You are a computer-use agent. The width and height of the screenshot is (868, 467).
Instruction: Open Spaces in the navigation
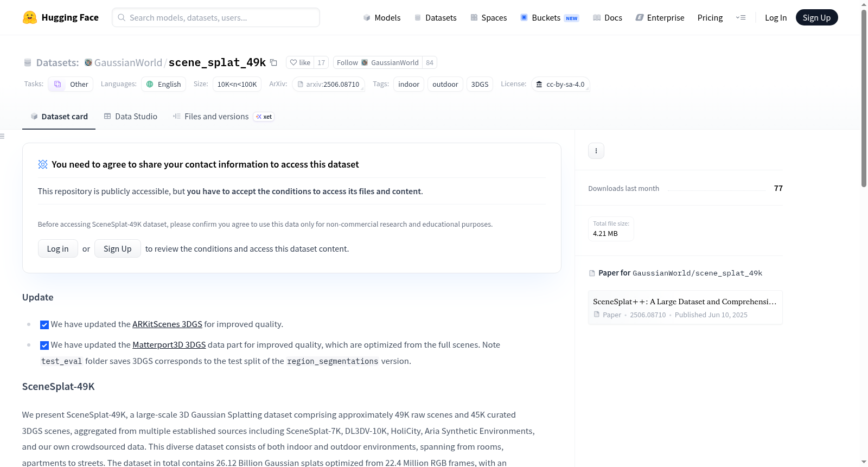pyautogui.click(x=489, y=17)
